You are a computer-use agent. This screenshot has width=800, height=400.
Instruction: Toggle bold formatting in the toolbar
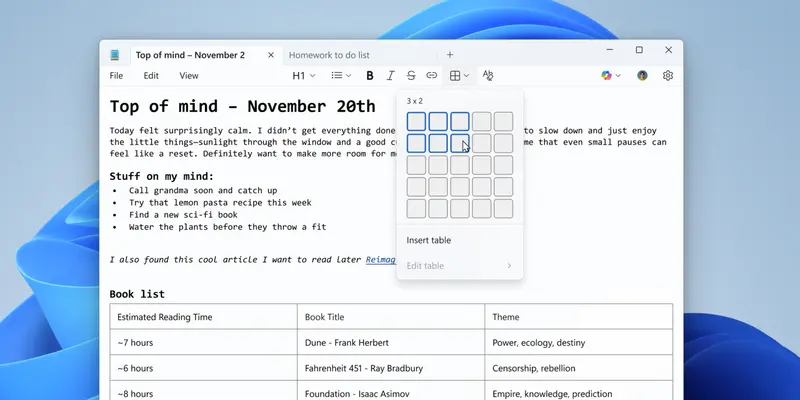pyautogui.click(x=370, y=75)
